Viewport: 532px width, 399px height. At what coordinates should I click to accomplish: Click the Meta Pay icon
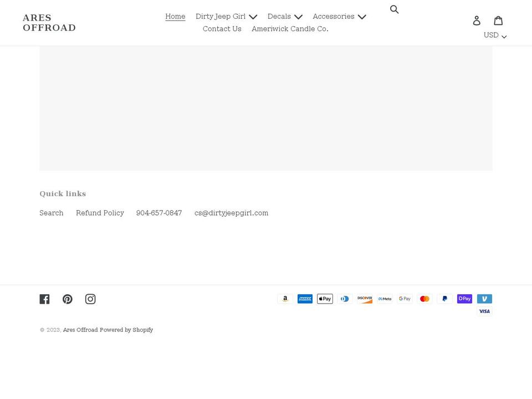(x=385, y=299)
